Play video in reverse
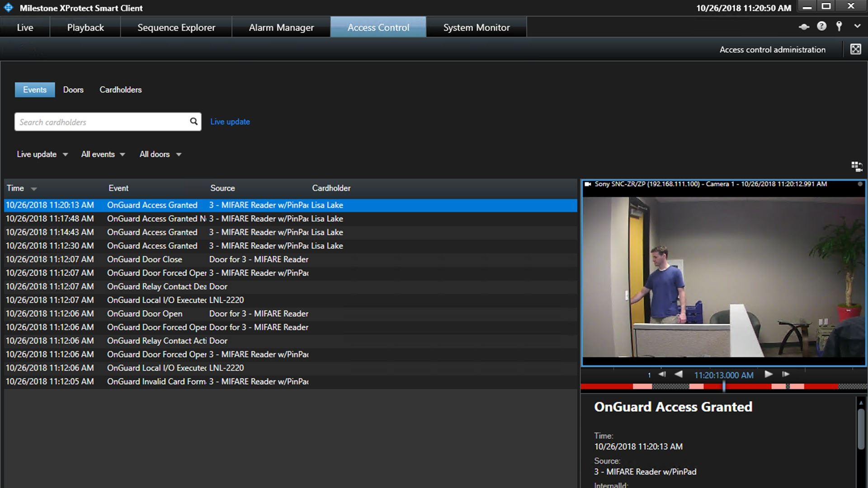The height and width of the screenshot is (488, 868). click(679, 374)
